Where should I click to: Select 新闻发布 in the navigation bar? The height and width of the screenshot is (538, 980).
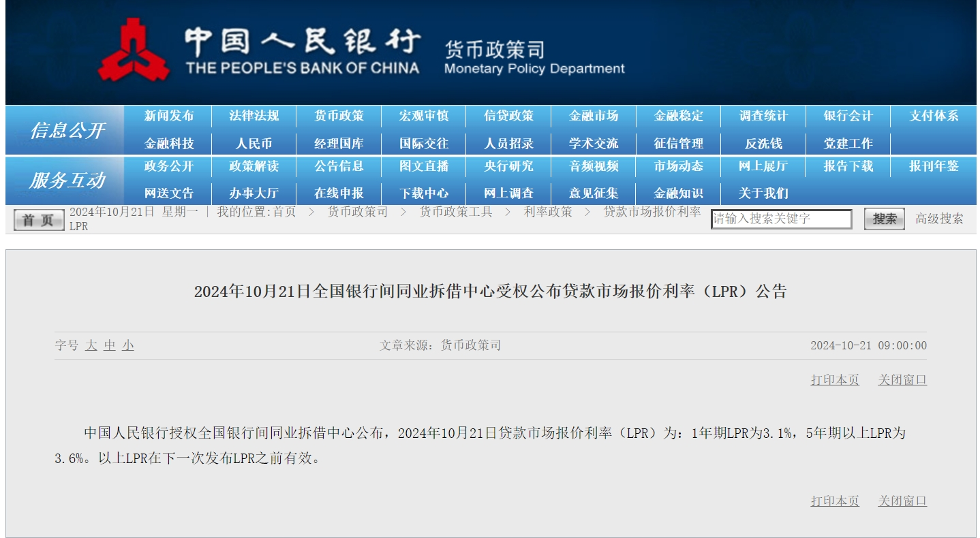tap(169, 116)
